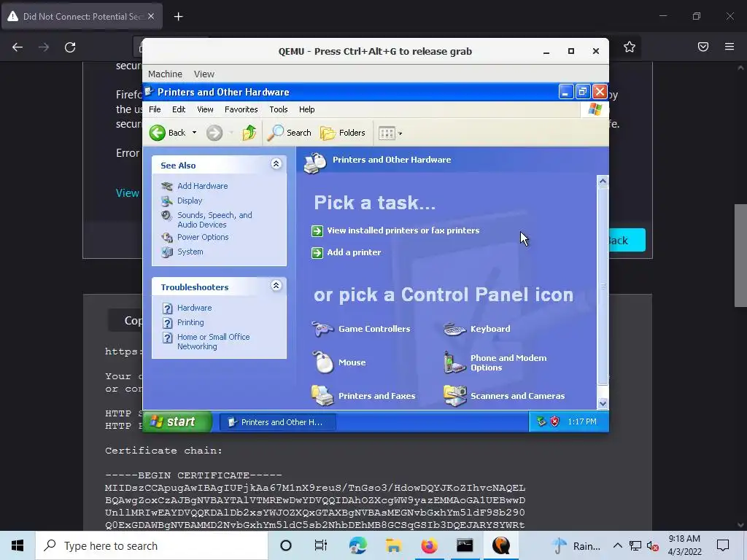This screenshot has height=560, width=747.
Task: Open Task View on the taskbar
Action: pyautogui.click(x=321, y=545)
